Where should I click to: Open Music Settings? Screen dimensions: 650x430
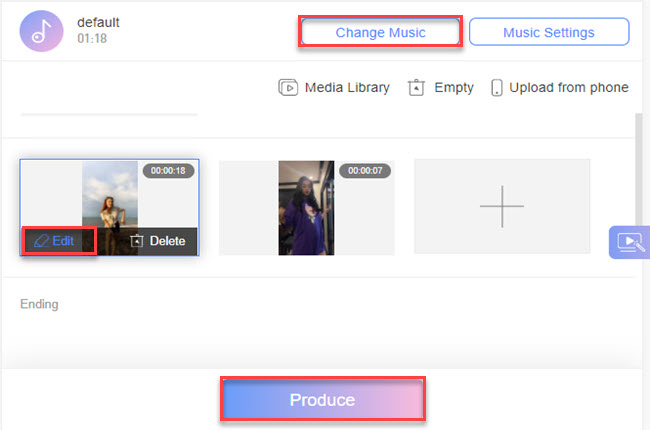click(x=548, y=32)
